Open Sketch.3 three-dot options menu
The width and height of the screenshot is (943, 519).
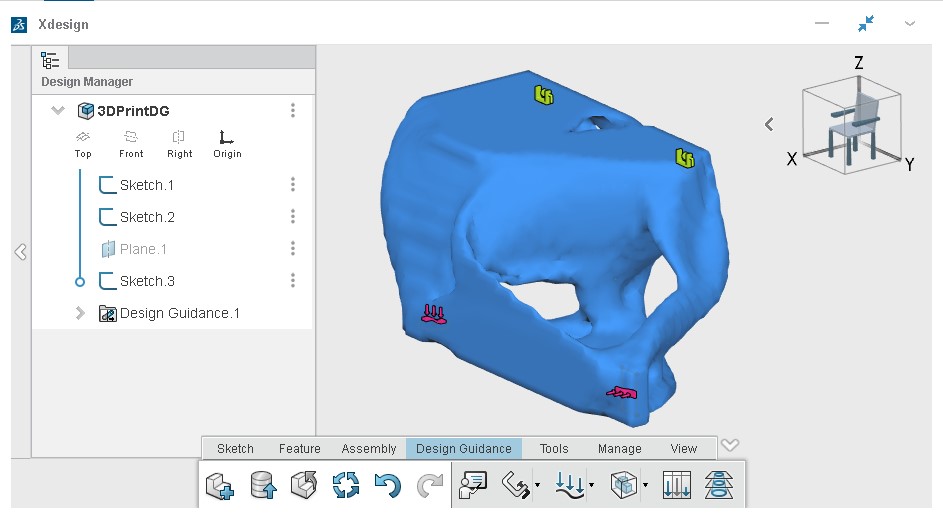293,280
